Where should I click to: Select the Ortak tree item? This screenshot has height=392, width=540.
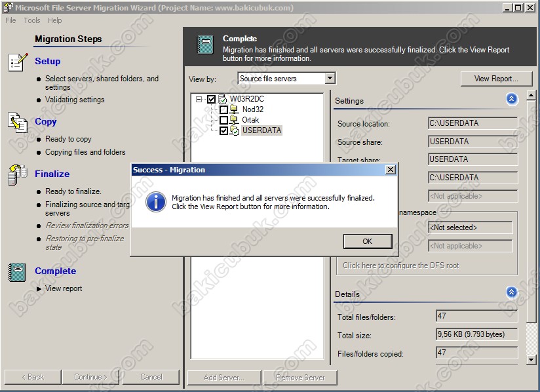point(250,120)
